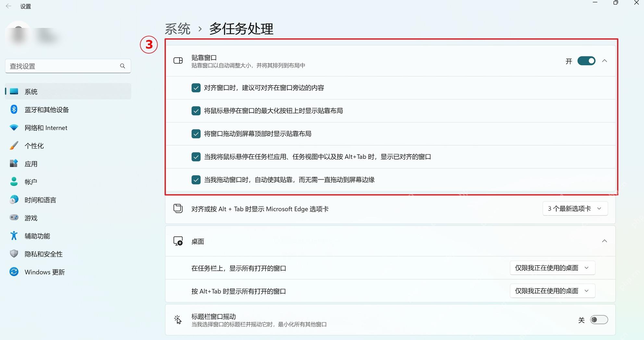644x340 pixels.
Task: Click the 辅助功能 accessibility figure icon
Action: (x=14, y=236)
